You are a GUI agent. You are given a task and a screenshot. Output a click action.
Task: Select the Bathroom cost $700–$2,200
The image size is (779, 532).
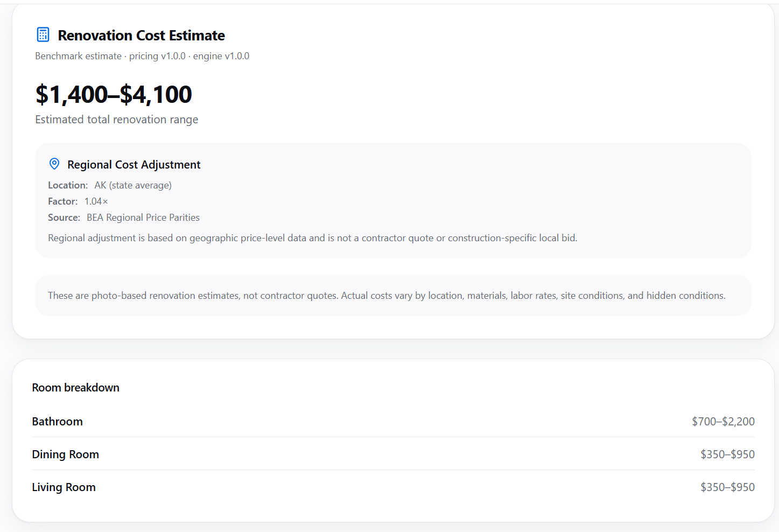click(x=723, y=422)
